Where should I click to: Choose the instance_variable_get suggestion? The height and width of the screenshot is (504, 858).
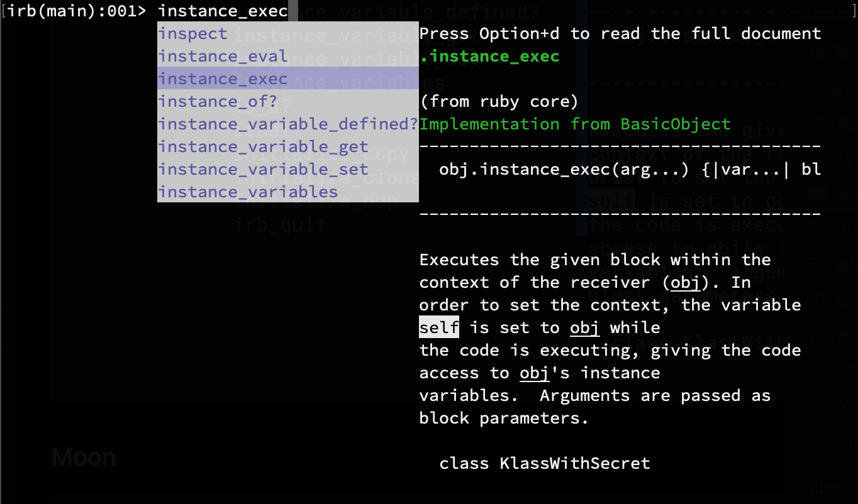tap(287, 146)
